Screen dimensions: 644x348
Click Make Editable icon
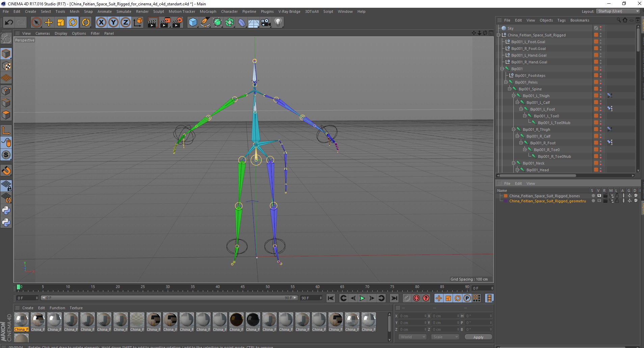(6, 39)
